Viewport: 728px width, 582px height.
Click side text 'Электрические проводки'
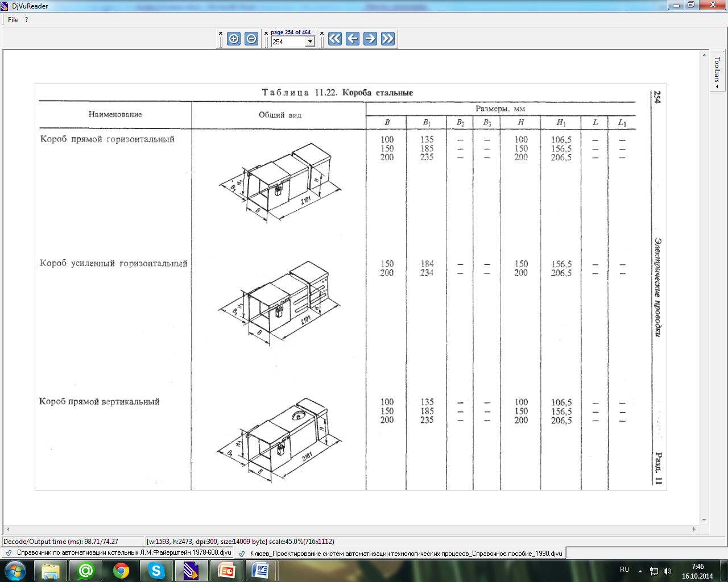click(x=657, y=287)
